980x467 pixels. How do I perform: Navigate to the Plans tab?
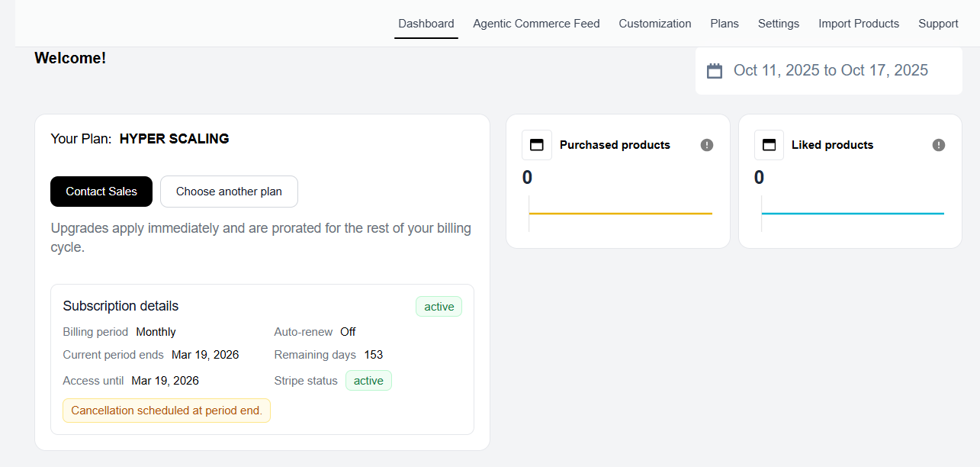[x=724, y=24]
